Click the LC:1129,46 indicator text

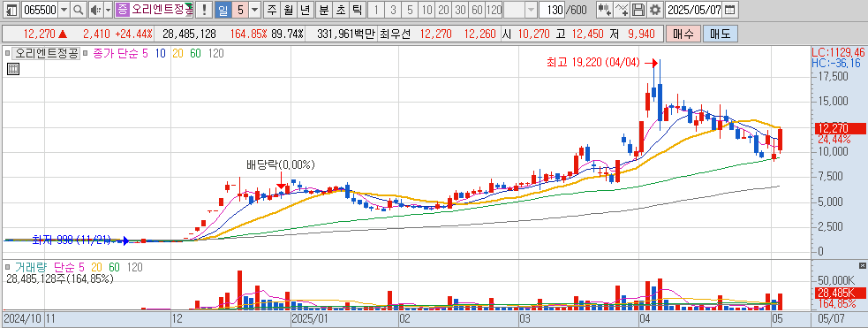(x=838, y=52)
